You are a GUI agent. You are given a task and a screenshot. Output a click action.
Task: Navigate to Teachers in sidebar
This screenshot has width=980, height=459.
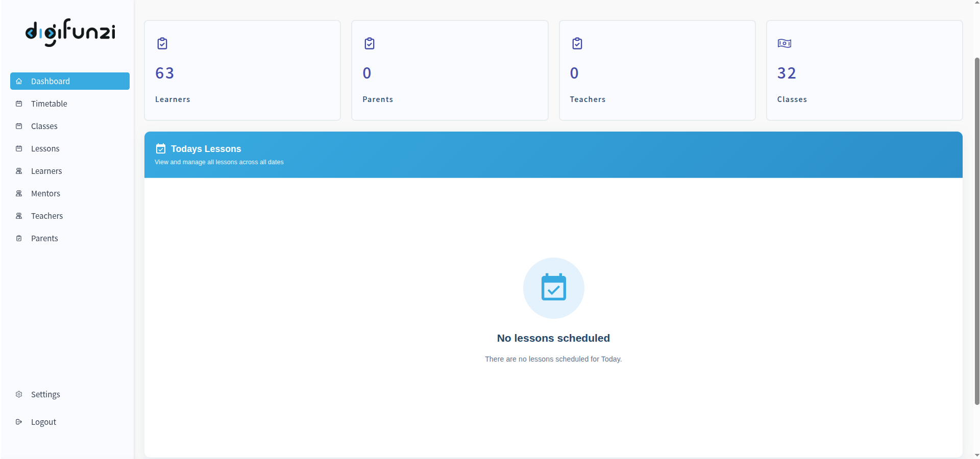(x=47, y=216)
